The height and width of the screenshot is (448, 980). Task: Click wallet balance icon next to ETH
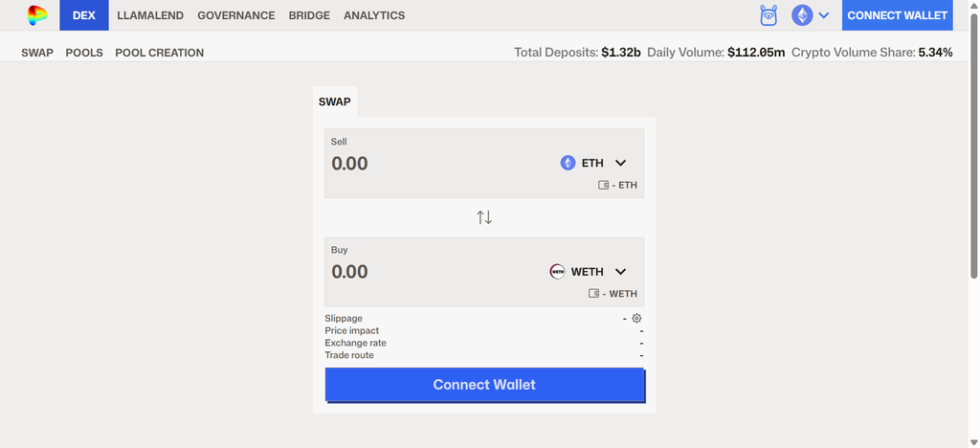603,185
